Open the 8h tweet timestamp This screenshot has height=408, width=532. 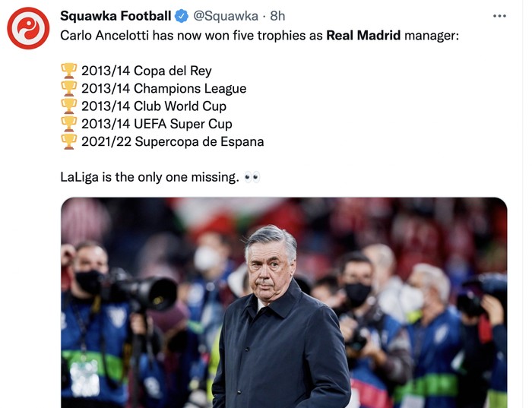point(278,16)
